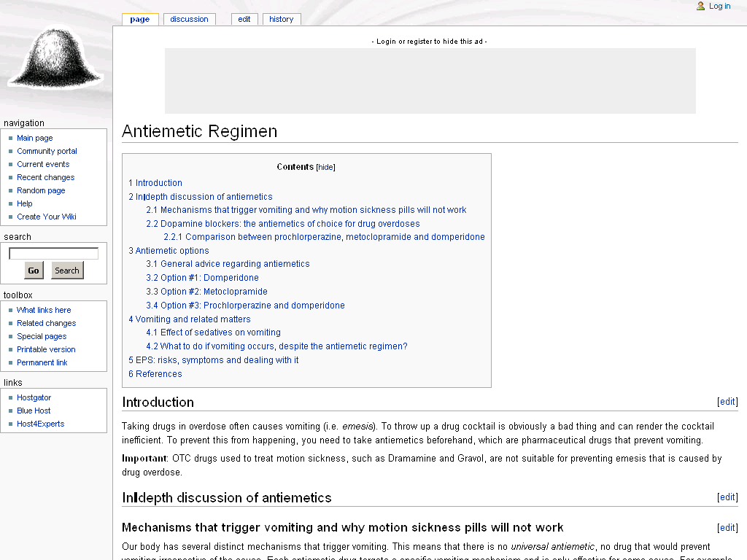
Task: Open Permanent link
Action: click(42, 362)
